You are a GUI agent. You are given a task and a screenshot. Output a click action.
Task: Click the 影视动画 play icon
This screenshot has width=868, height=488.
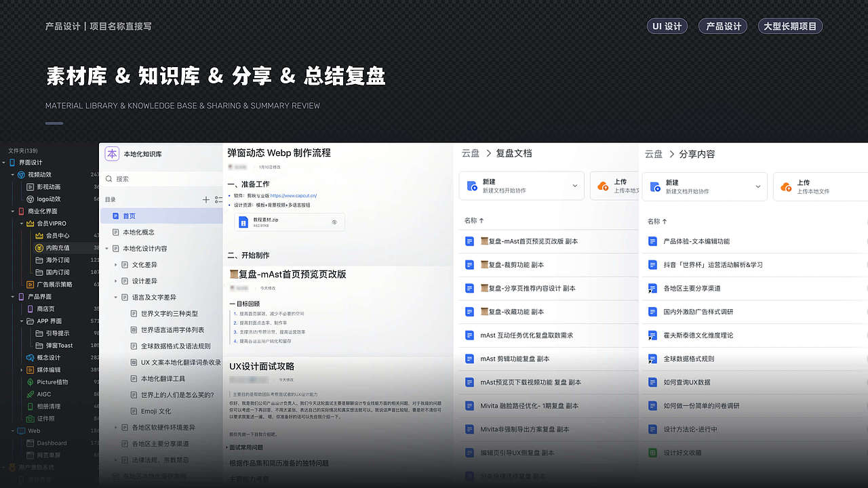30,187
